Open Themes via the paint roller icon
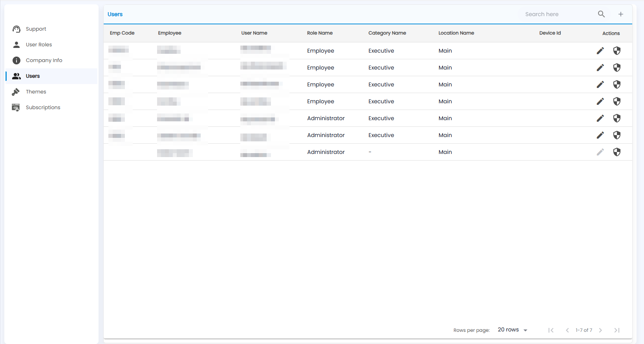The image size is (644, 344). [x=16, y=92]
